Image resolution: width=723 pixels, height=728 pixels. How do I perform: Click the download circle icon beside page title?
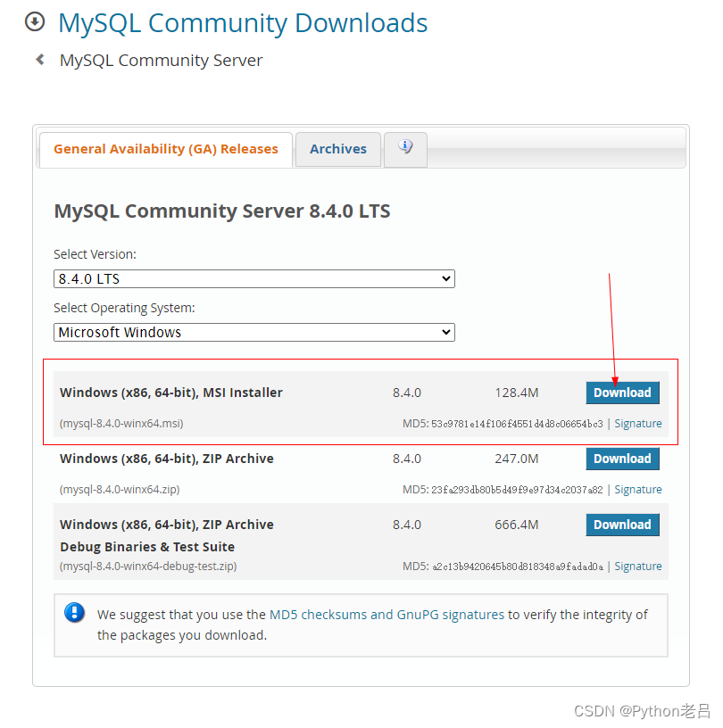[x=35, y=21]
